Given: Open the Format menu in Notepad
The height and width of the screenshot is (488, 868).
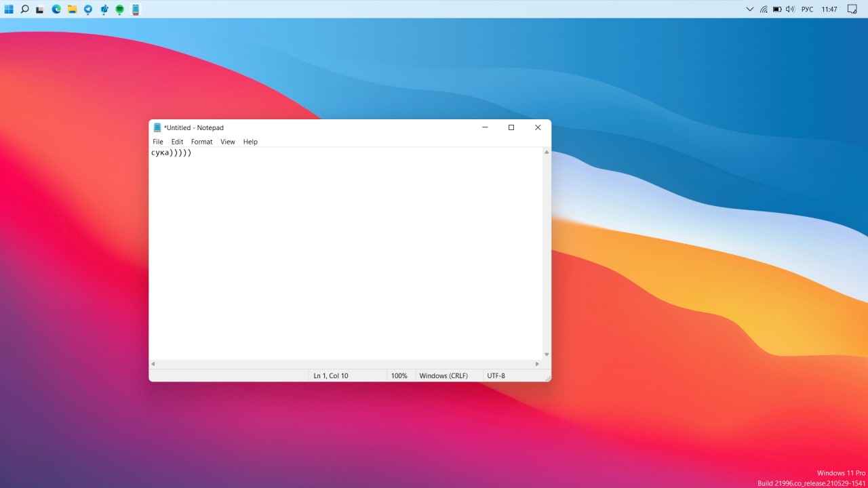Looking at the screenshot, I should [x=201, y=142].
